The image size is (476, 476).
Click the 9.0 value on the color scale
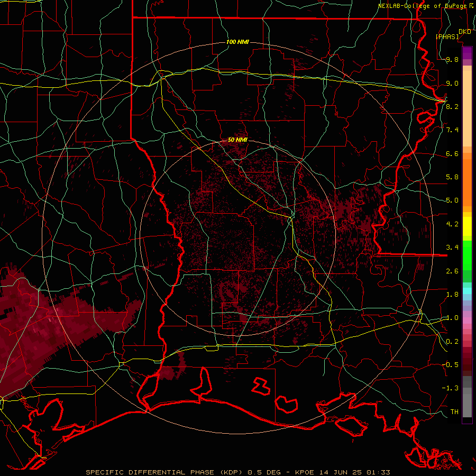[x=452, y=83]
